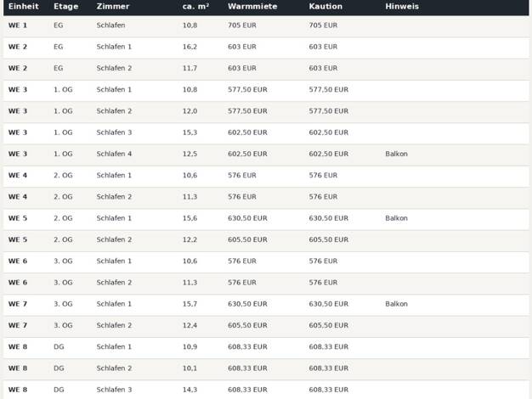Click '10,6' in the WE 6 row

point(190,261)
